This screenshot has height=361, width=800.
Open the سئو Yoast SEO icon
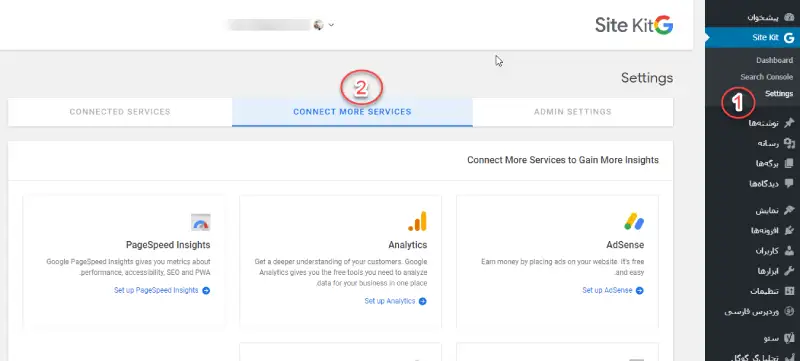point(789,338)
